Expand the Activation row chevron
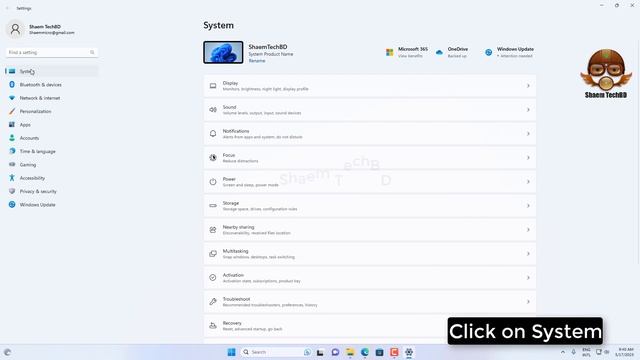 tap(528, 278)
